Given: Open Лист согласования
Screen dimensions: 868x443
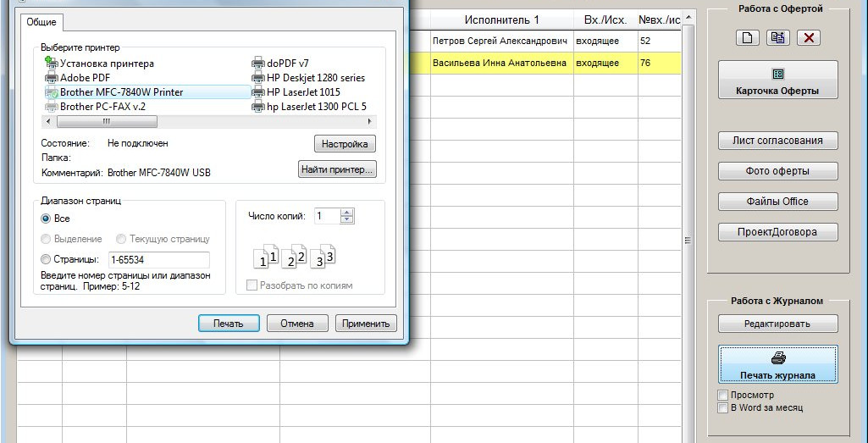Looking at the screenshot, I should [x=777, y=140].
